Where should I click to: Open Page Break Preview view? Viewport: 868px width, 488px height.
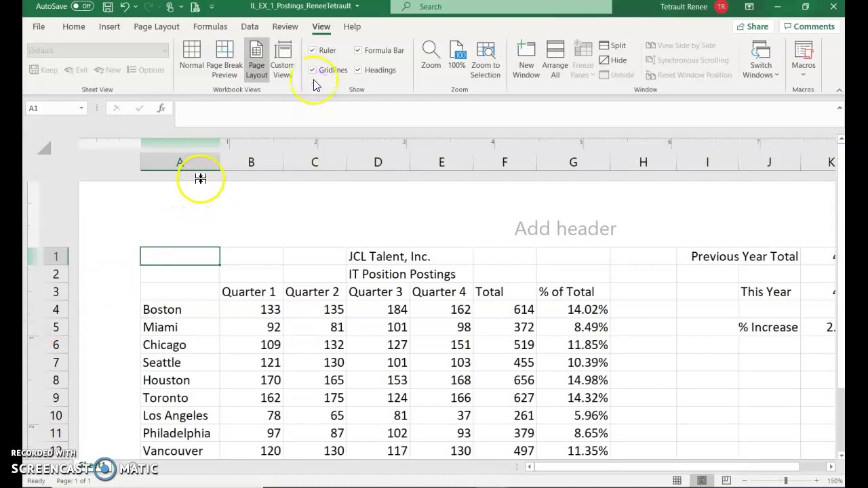coord(224,60)
